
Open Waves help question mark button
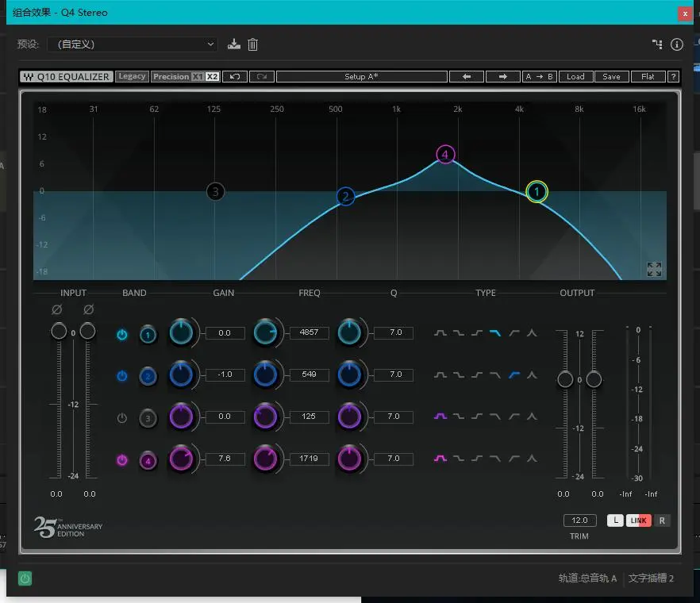pyautogui.click(x=673, y=77)
